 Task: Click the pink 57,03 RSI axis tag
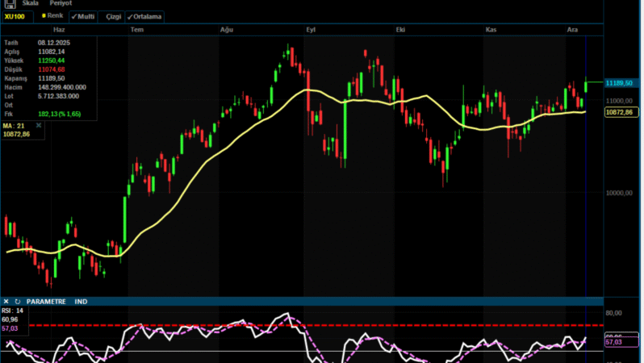click(x=615, y=343)
